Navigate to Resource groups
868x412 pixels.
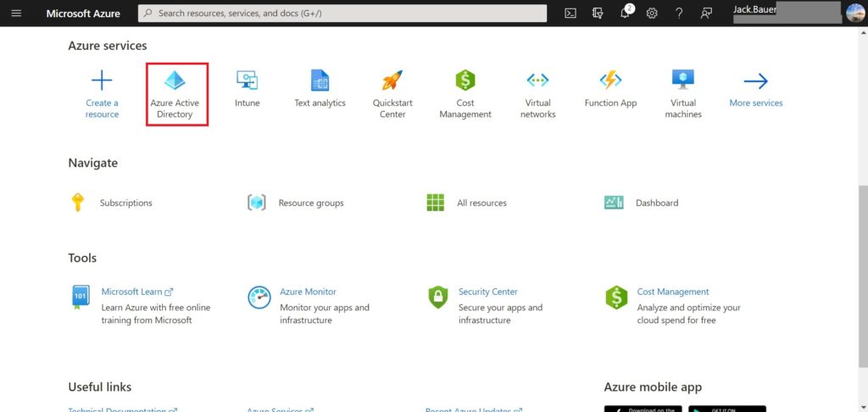click(x=310, y=203)
